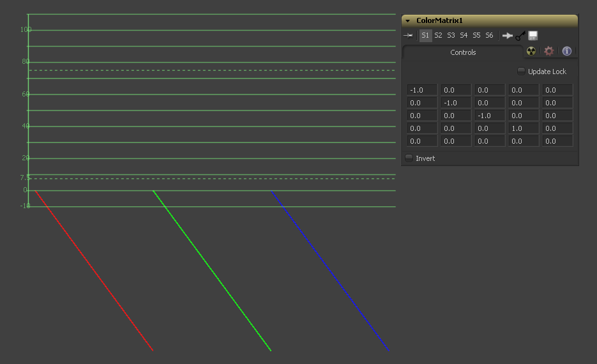Click matrix row two, column three field

tap(490, 103)
